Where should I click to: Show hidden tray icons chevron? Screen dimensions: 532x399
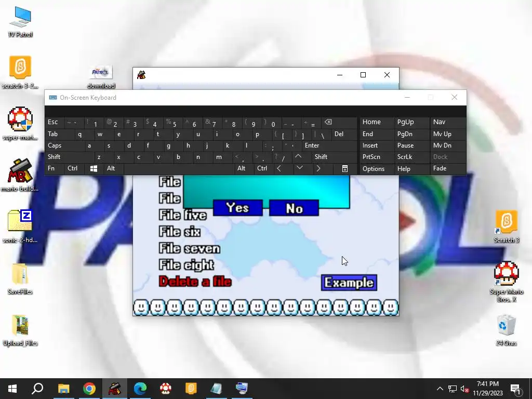coord(440,389)
